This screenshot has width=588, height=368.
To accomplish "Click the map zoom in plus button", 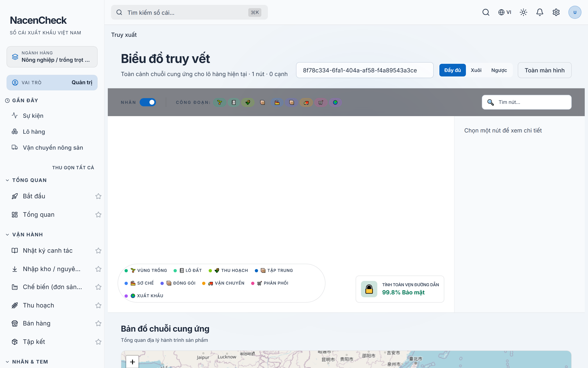I will coord(133,362).
